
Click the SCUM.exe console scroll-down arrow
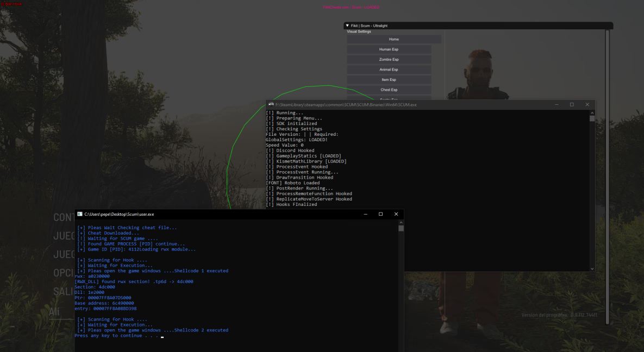tap(592, 268)
